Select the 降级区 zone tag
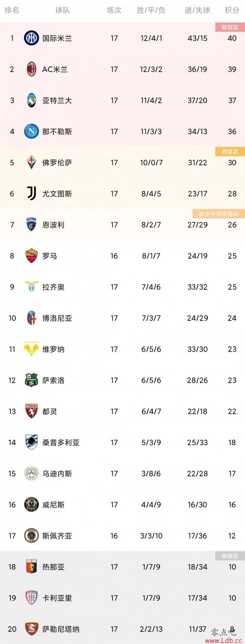This screenshot has height=644, width=245. click(x=230, y=556)
